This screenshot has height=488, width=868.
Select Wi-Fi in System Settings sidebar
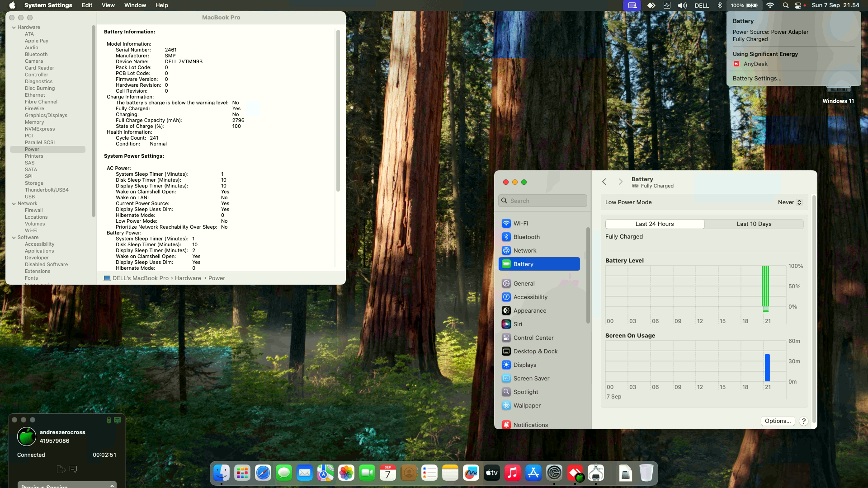tap(539, 223)
